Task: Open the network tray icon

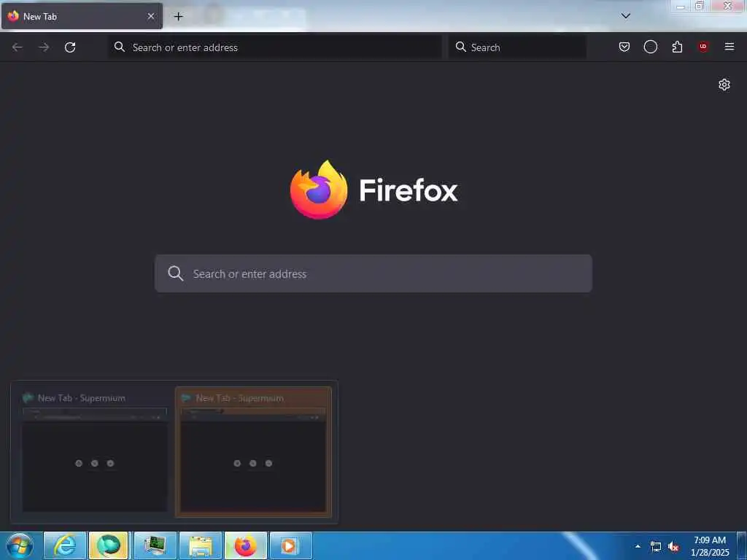Action: pyautogui.click(x=656, y=547)
